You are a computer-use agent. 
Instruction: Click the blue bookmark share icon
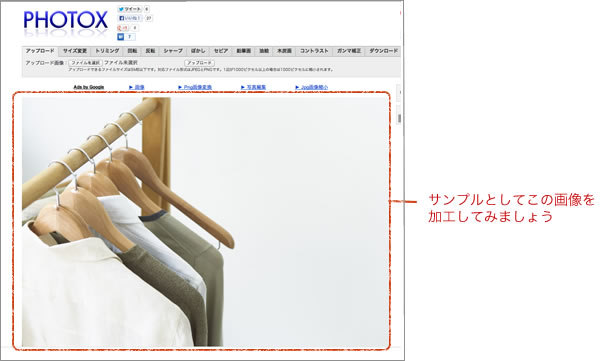120,37
